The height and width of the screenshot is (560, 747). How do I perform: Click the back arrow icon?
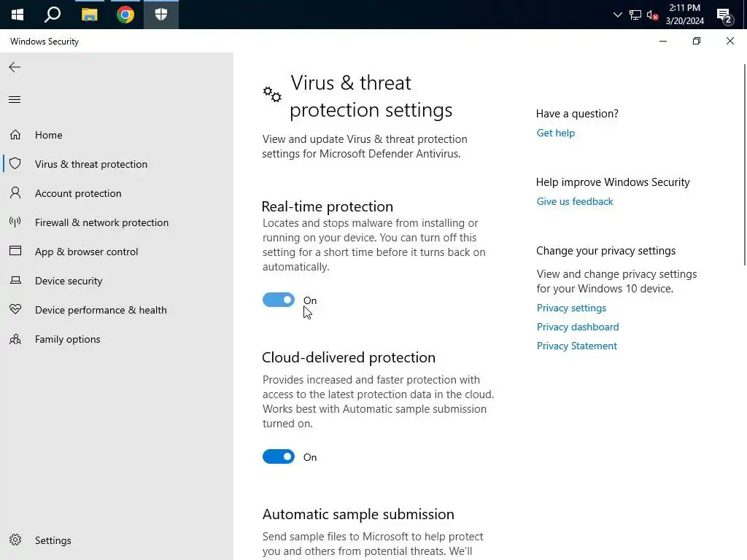(x=15, y=67)
